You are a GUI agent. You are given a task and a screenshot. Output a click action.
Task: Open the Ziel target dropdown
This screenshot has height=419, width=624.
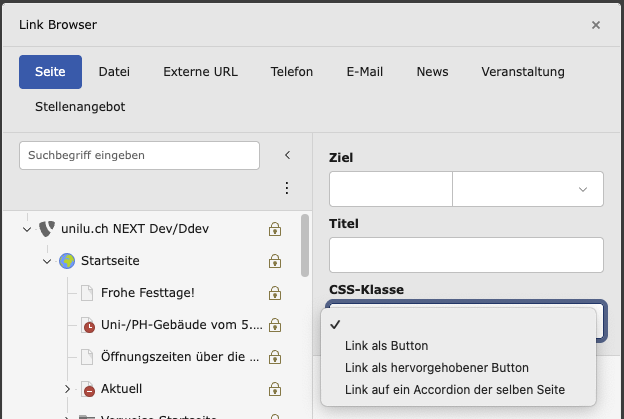point(527,189)
